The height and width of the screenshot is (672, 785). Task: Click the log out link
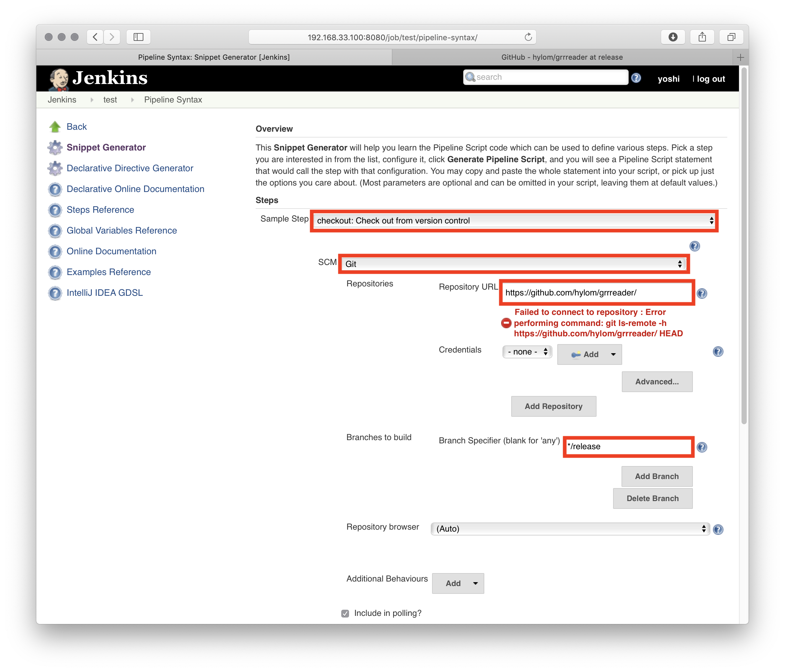coord(711,79)
